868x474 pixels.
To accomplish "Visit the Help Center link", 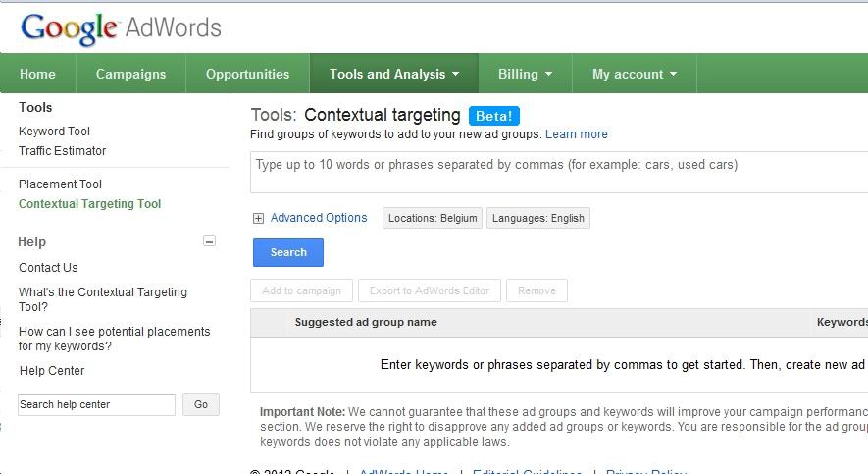I will (x=52, y=370).
